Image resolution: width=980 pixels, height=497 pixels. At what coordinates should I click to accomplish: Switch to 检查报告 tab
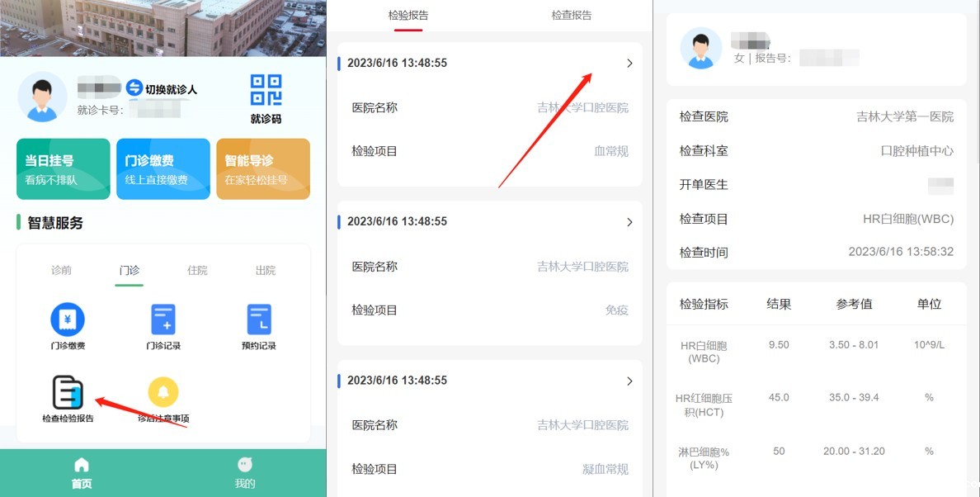coord(572,16)
